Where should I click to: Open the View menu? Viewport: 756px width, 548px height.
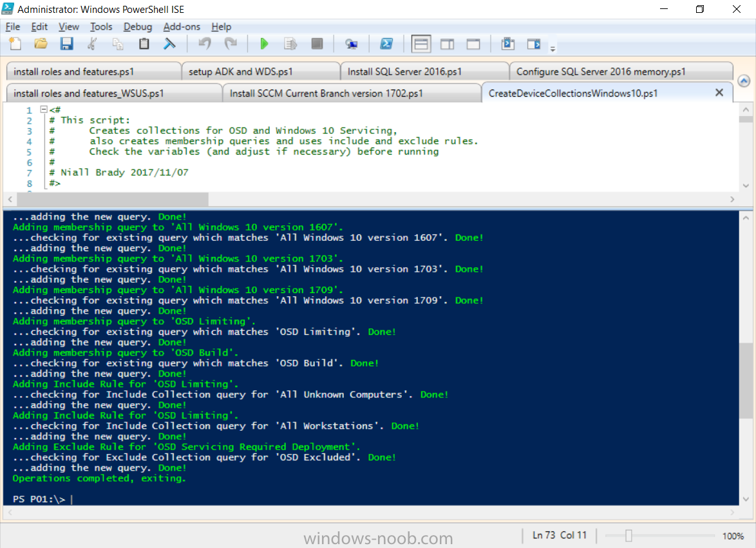[x=68, y=27]
